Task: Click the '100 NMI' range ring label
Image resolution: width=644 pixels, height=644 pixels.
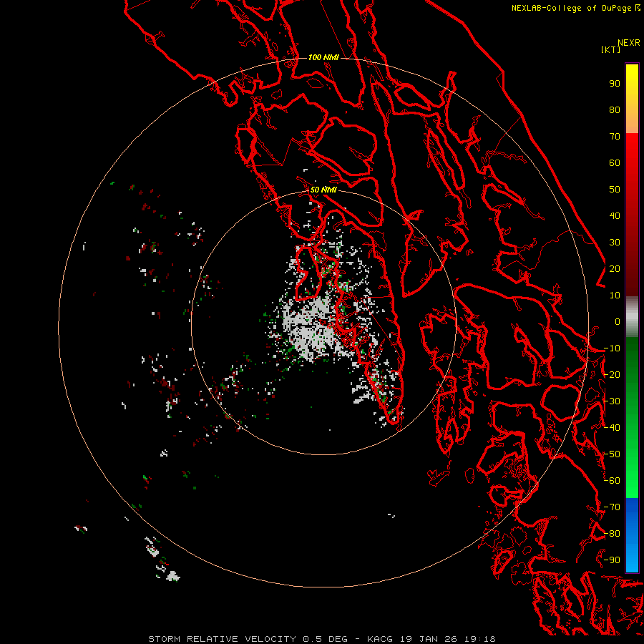Action: coord(323,57)
